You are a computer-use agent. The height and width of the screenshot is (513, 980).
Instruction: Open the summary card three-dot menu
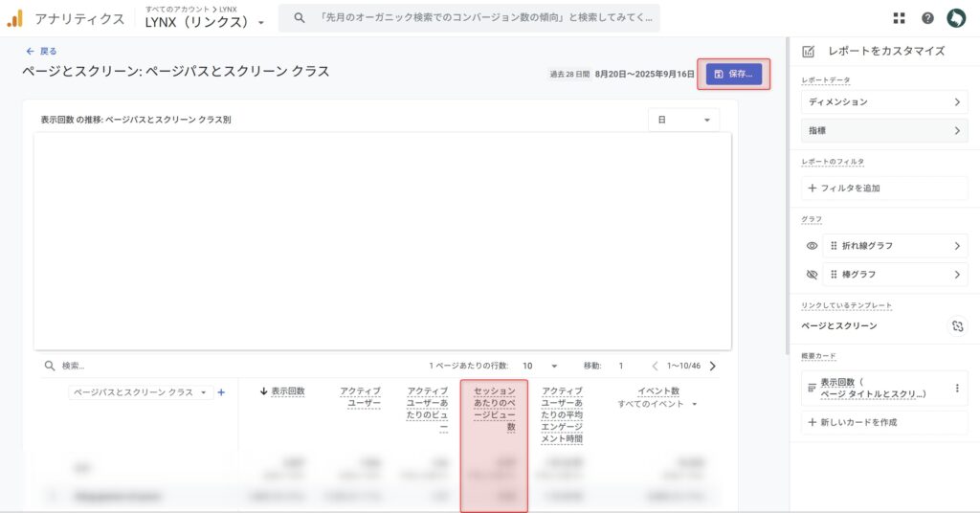point(956,389)
